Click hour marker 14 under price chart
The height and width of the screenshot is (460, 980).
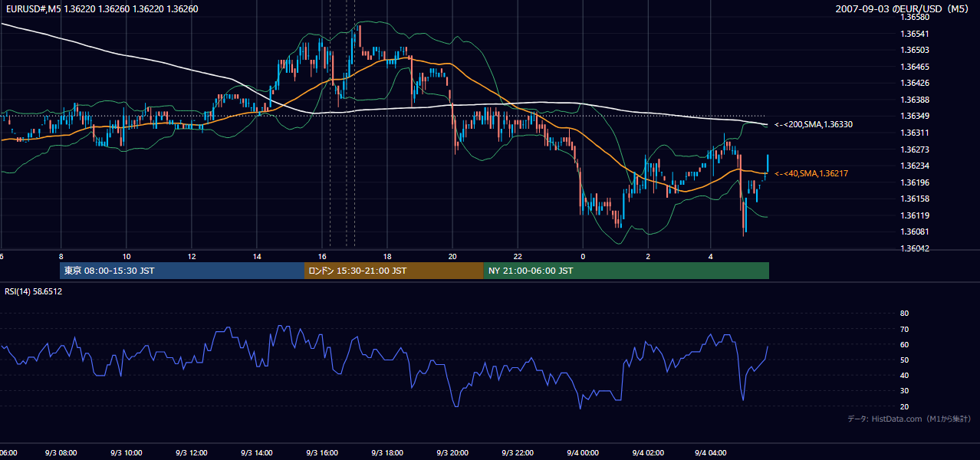pos(257,256)
